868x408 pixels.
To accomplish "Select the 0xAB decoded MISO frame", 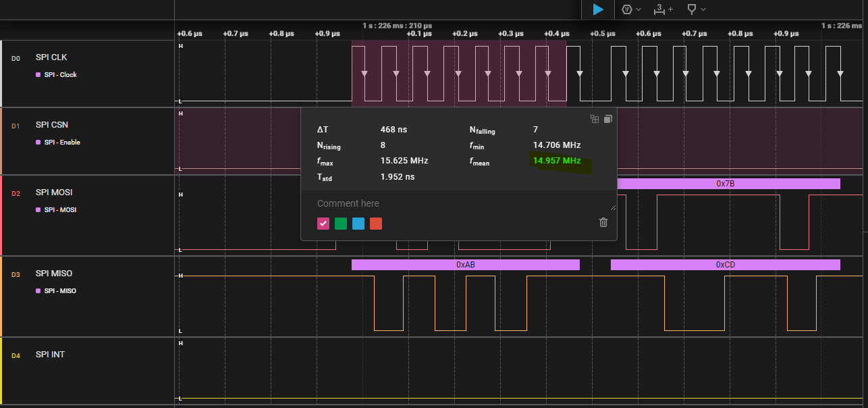I will pos(466,265).
